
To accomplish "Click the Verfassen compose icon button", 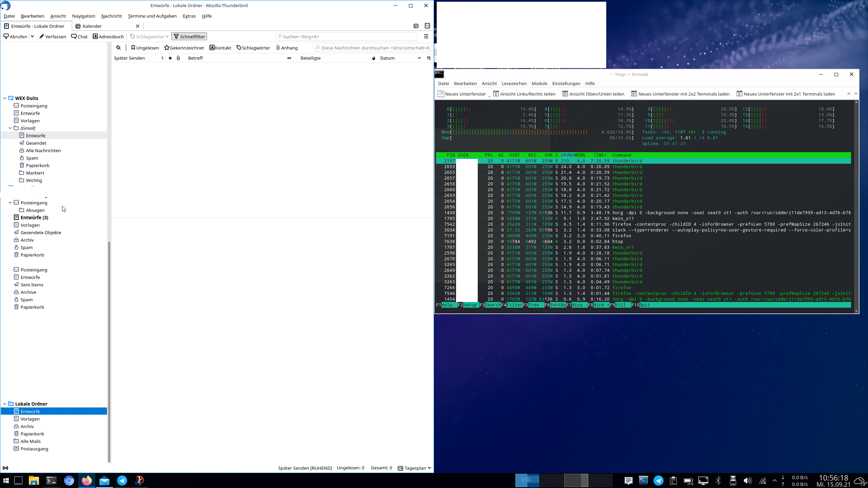I will pyautogui.click(x=53, y=37).
